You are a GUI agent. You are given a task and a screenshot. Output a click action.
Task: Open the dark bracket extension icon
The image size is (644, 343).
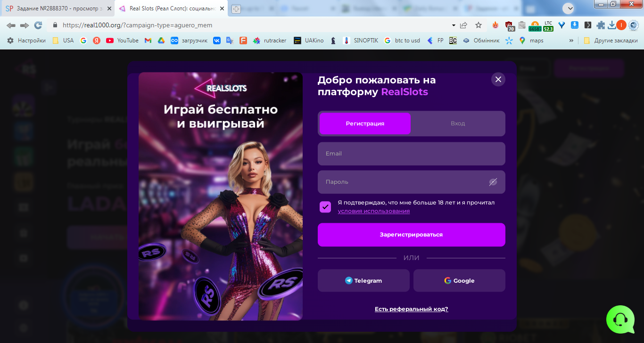[x=588, y=25]
